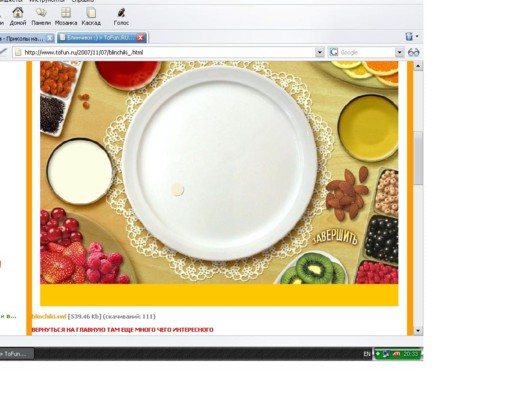Focus the address bar with tofun.ru URL

tap(169, 52)
